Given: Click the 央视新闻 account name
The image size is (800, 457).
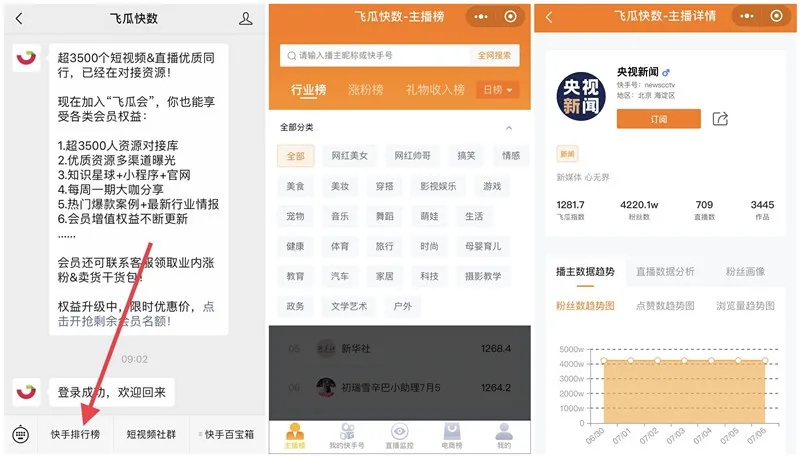Looking at the screenshot, I should click(638, 72).
